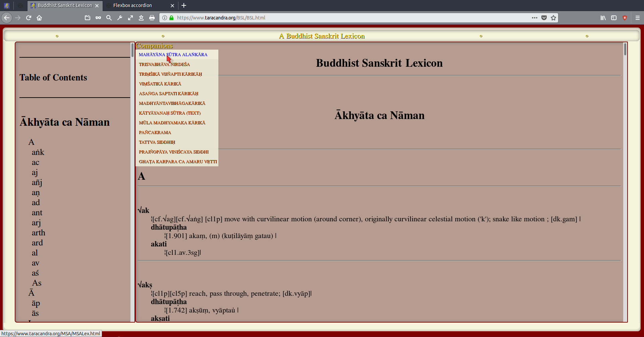Jump to 'arth' in Table of Contents
This screenshot has width=644, height=337.
click(39, 233)
